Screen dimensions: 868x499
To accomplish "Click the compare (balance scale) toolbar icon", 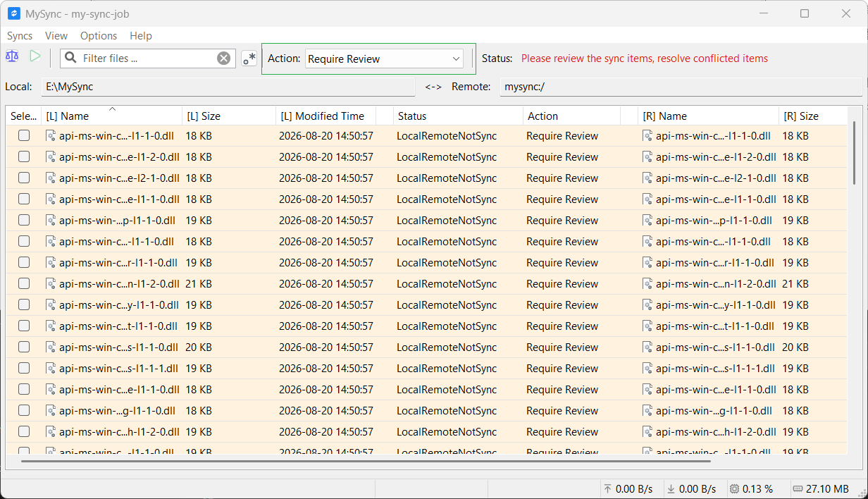I will point(12,56).
